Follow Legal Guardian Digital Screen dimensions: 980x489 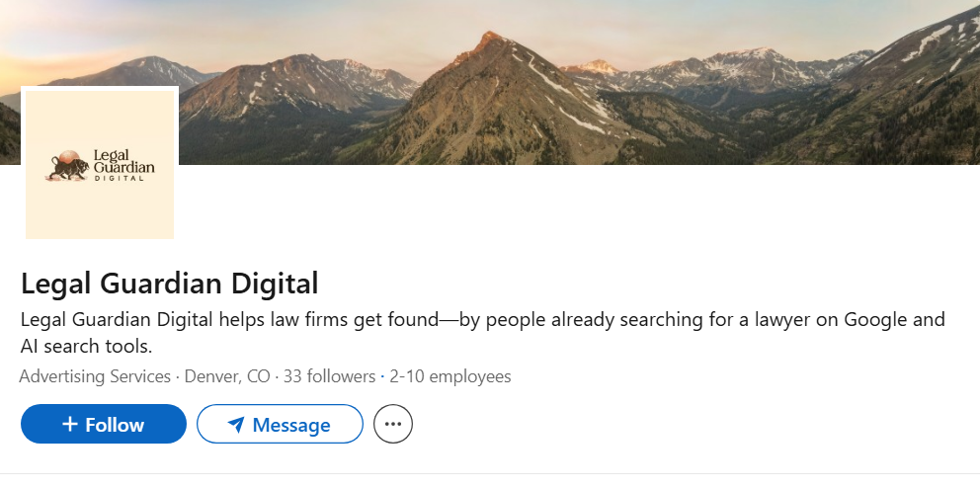click(103, 425)
